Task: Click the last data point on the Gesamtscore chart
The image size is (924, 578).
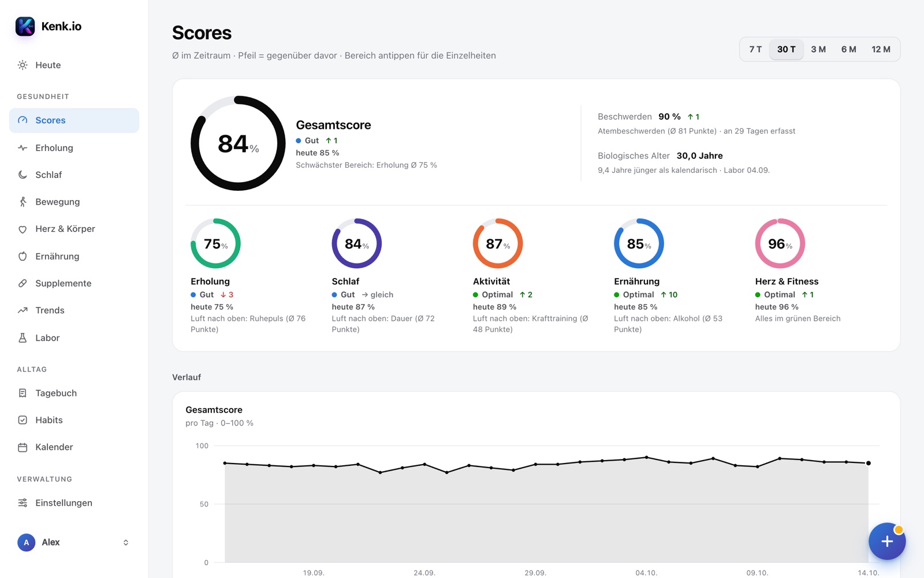Action: [x=868, y=463]
